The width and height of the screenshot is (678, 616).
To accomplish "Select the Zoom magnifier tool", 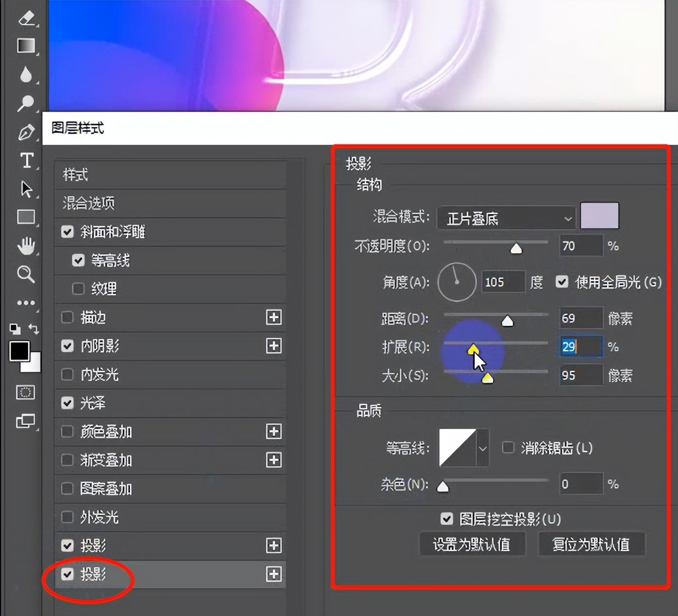I will click(26, 274).
